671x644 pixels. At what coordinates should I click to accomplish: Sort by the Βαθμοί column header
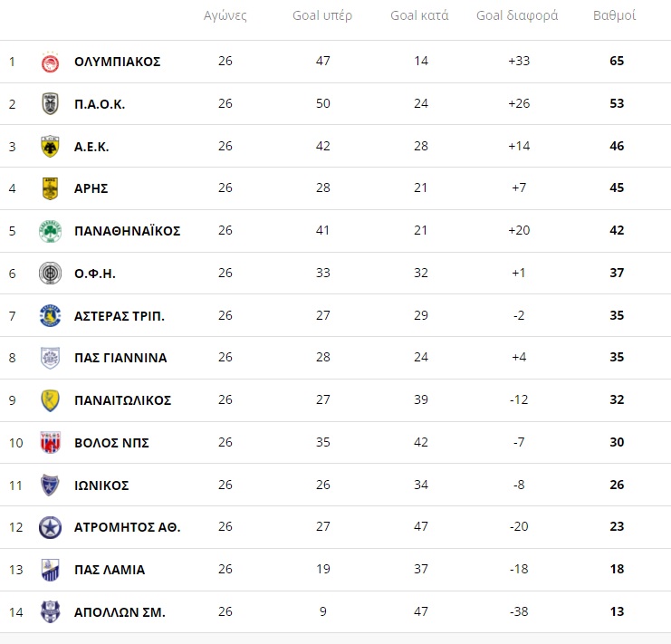click(x=615, y=15)
